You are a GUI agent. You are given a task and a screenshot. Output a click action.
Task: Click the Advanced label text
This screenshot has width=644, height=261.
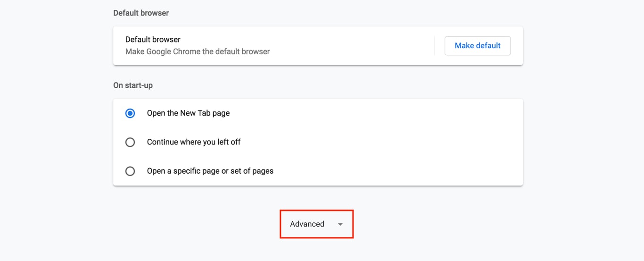pyautogui.click(x=307, y=224)
